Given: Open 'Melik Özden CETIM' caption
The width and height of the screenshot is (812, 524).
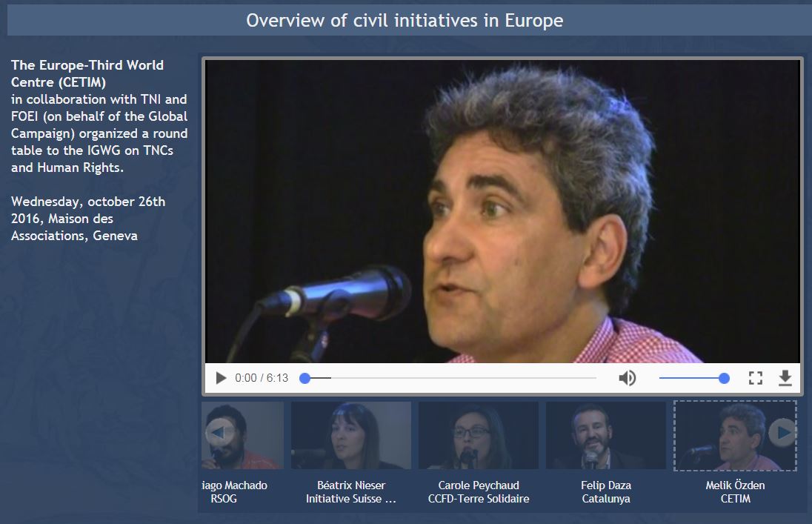Looking at the screenshot, I should point(736,492).
